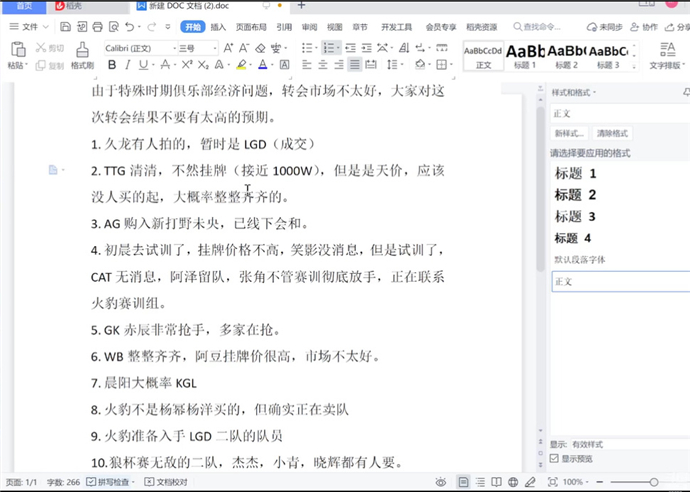Click the numbered list icon
The image size is (690, 492).
[x=329, y=48]
